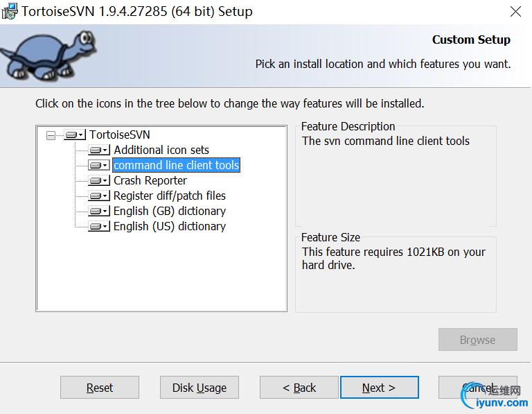Click the English (US) dictionary drive icon
The image size is (532, 414).
coord(99,226)
